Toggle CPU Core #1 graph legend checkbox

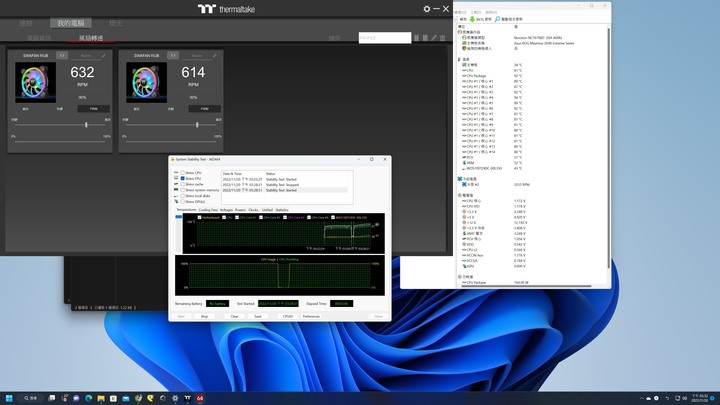(x=237, y=217)
